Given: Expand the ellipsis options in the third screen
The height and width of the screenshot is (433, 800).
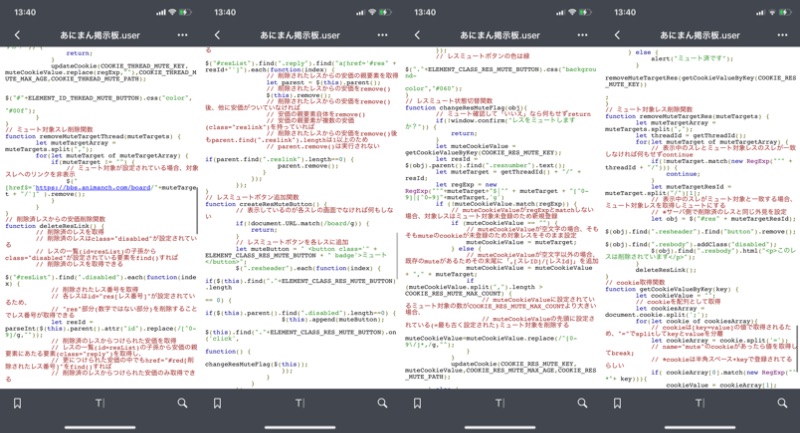Looking at the screenshot, I should [x=582, y=34].
